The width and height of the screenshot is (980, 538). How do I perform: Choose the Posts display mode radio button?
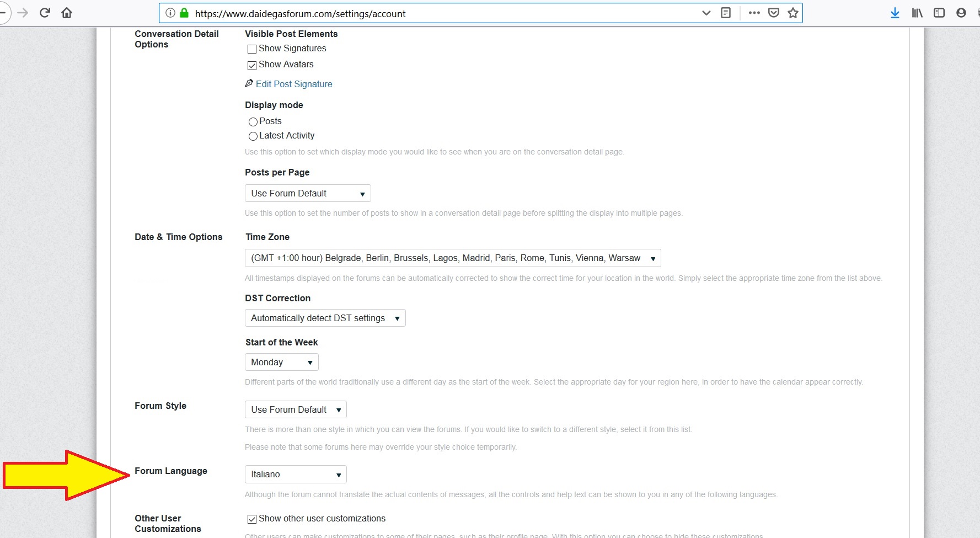click(253, 122)
